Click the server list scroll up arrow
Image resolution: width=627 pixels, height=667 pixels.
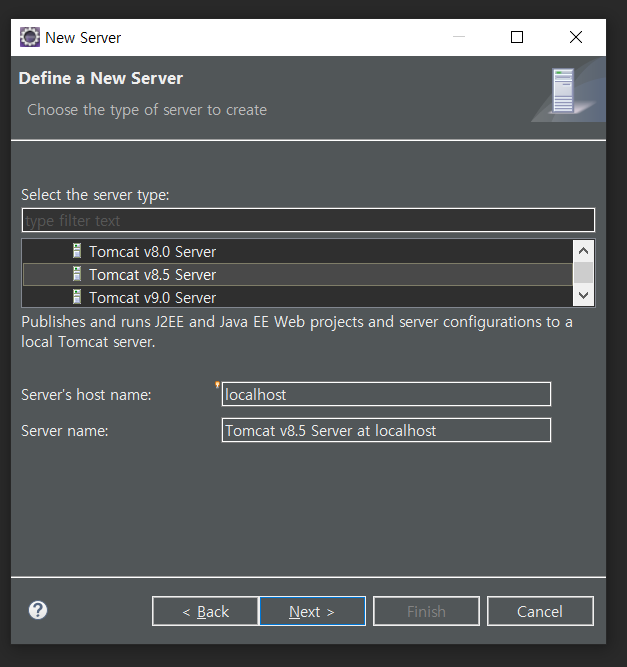tap(584, 251)
